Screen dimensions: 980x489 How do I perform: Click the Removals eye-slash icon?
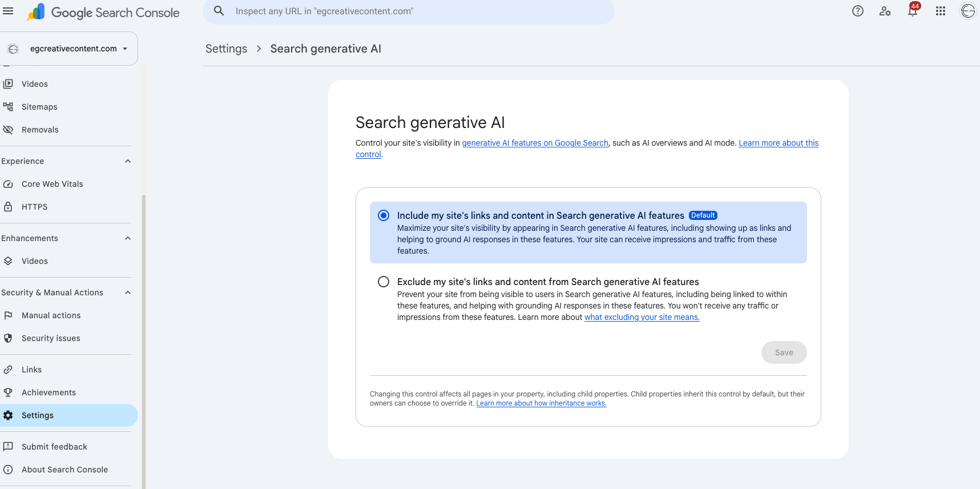[x=8, y=130]
